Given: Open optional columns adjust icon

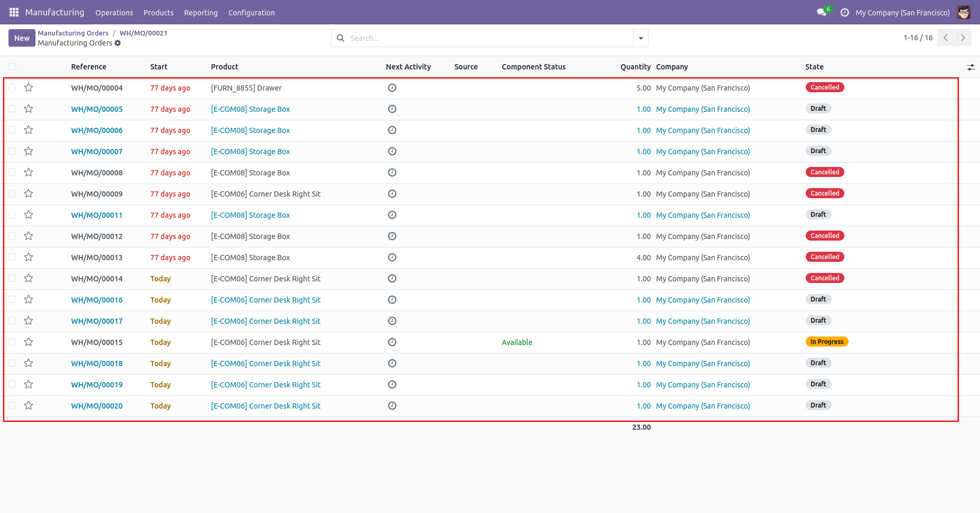Looking at the screenshot, I should coord(970,67).
